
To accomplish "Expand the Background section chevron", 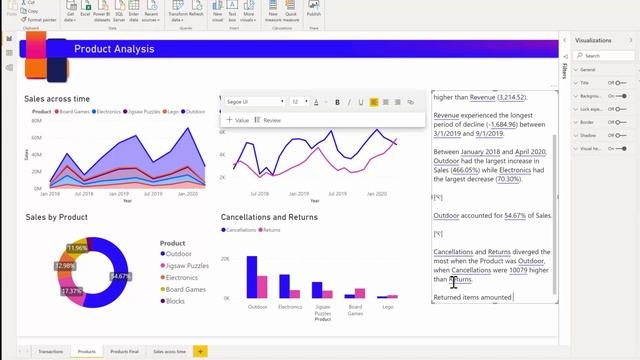I will coord(576,96).
